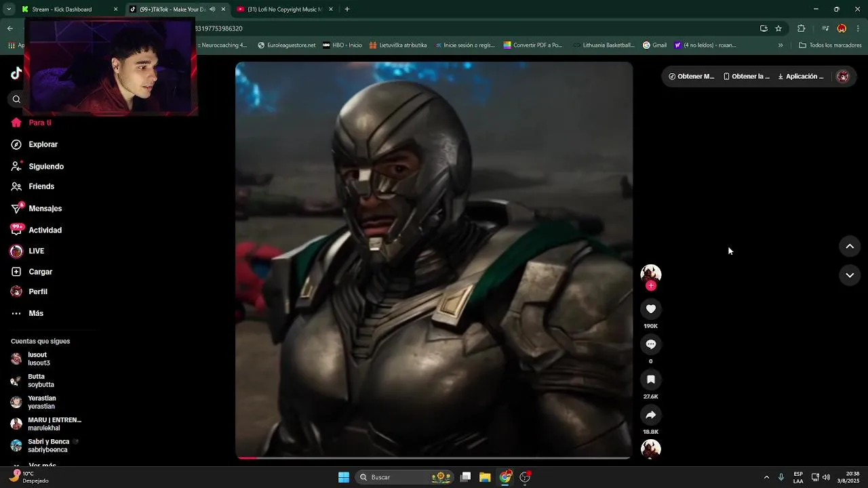Open LIVE section
Image resolution: width=868 pixels, height=488 pixels.
pos(28,251)
